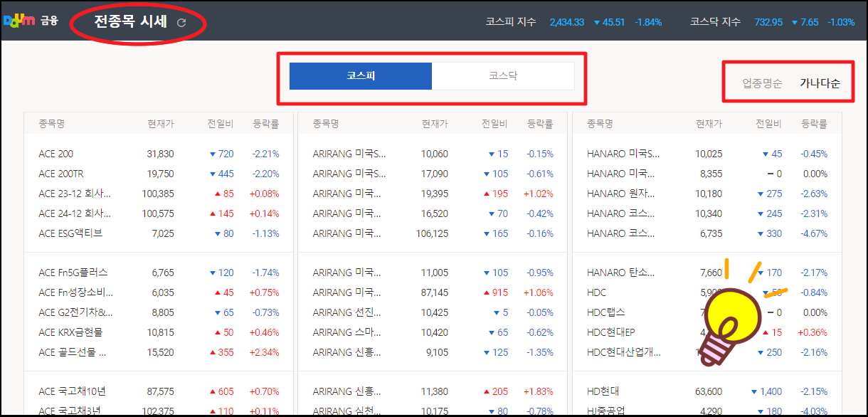Open the HDC랩스 stock
Image resolution: width=868 pixels, height=417 pixels.
pos(606,312)
